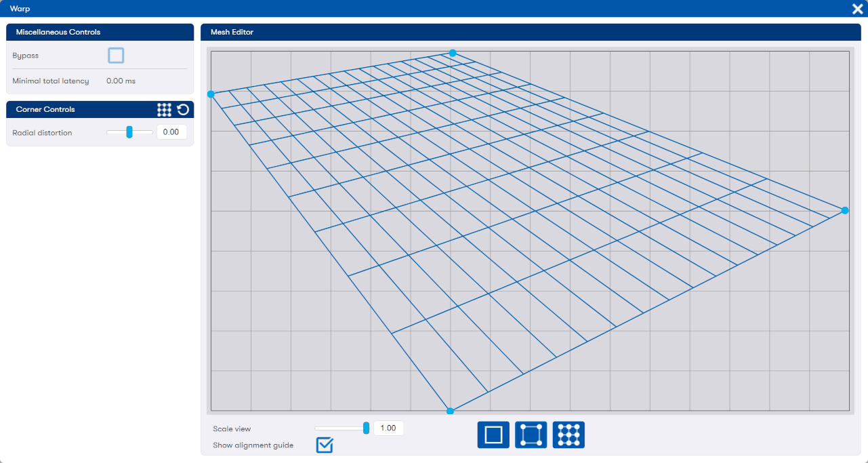868x463 pixels.
Task: Click the grid icon in Corner Controls header
Action: (164, 110)
